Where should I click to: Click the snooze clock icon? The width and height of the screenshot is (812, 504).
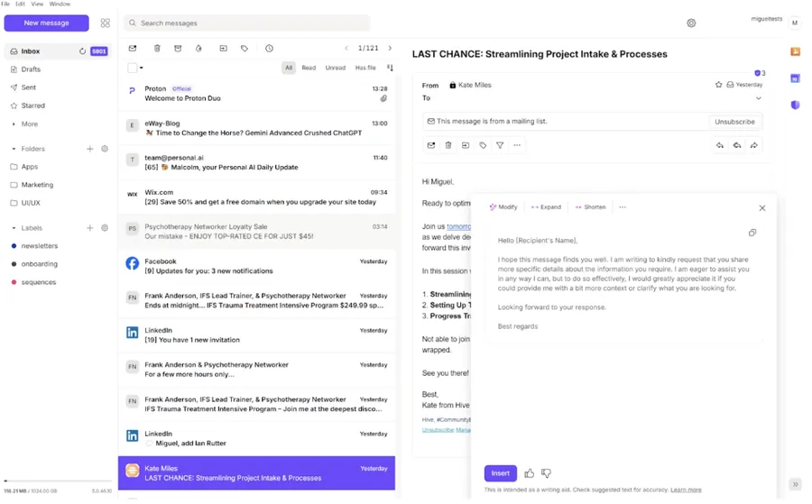269,49
